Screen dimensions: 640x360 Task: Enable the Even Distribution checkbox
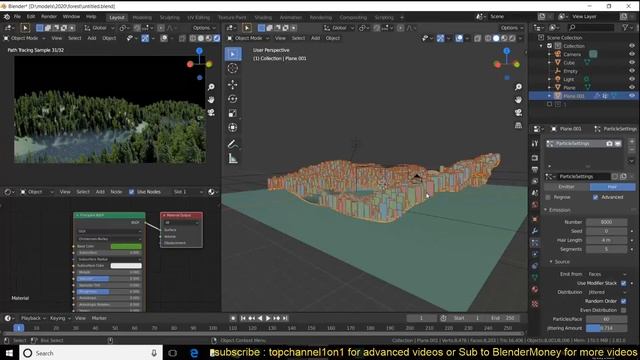pos(623,310)
